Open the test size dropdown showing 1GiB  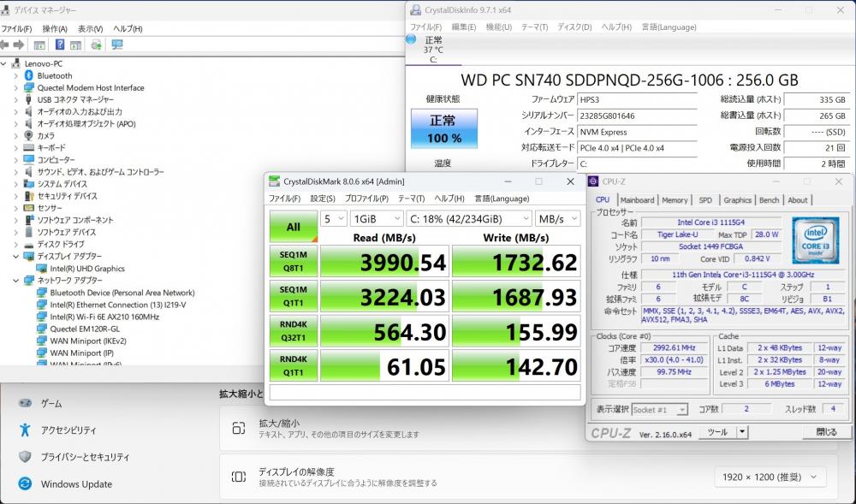(x=377, y=219)
